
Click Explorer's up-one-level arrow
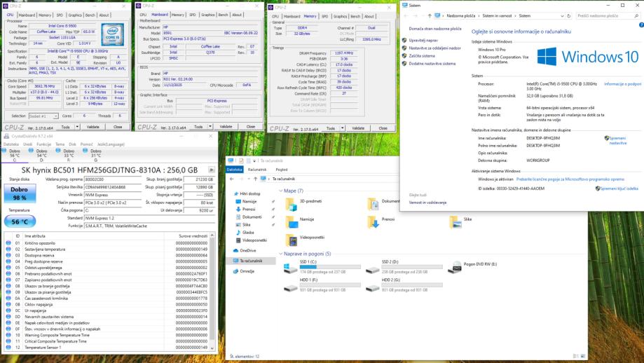[x=256, y=179]
